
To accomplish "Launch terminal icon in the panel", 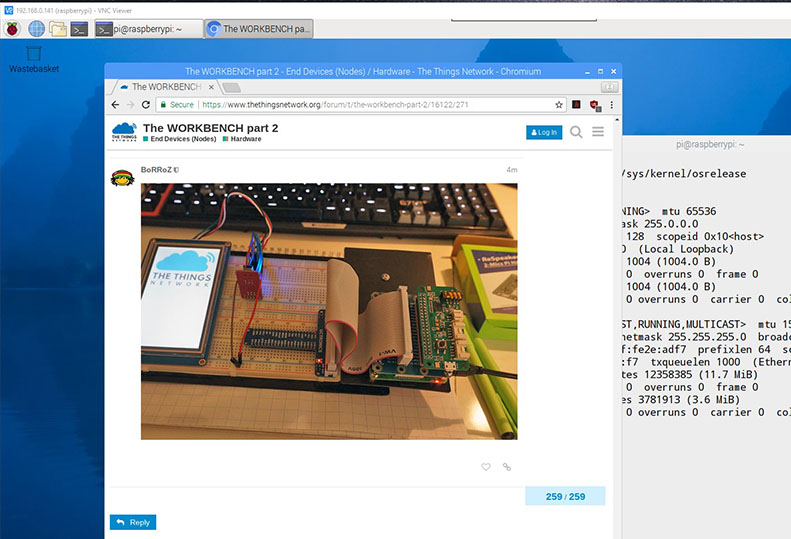I will click(x=79, y=29).
